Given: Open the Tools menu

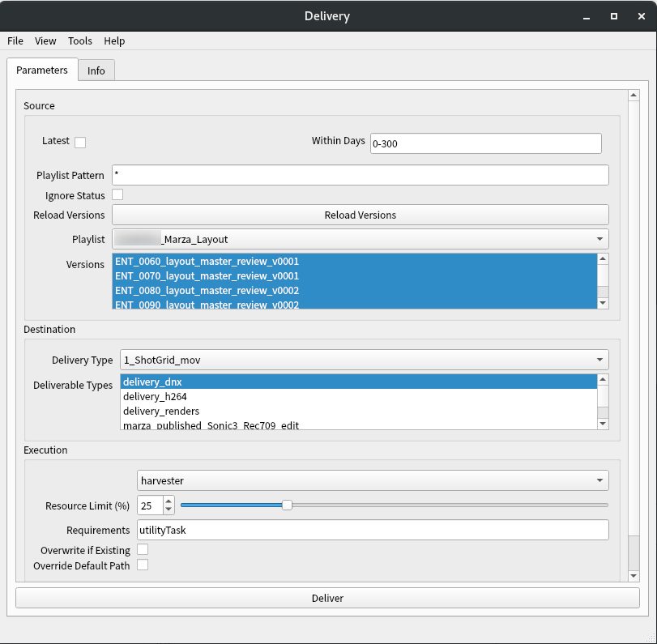Looking at the screenshot, I should click(x=80, y=41).
